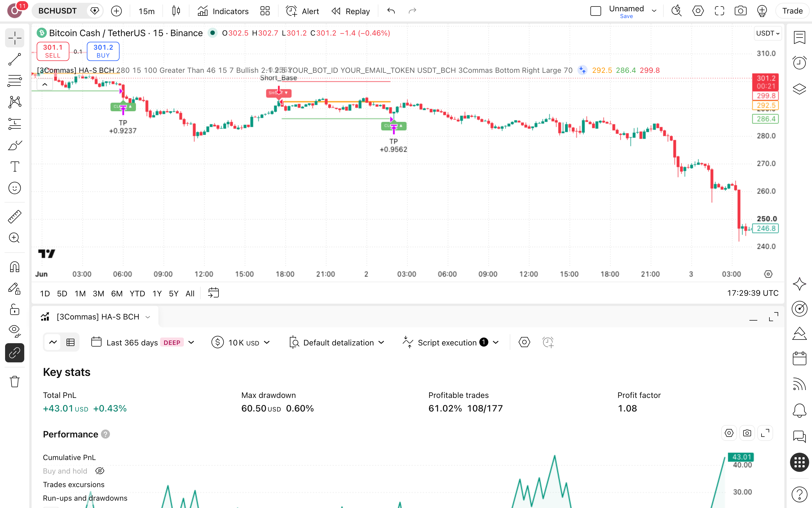Image resolution: width=812 pixels, height=508 pixels.
Task: Take a chart snapshot with camera icon
Action: click(741, 11)
